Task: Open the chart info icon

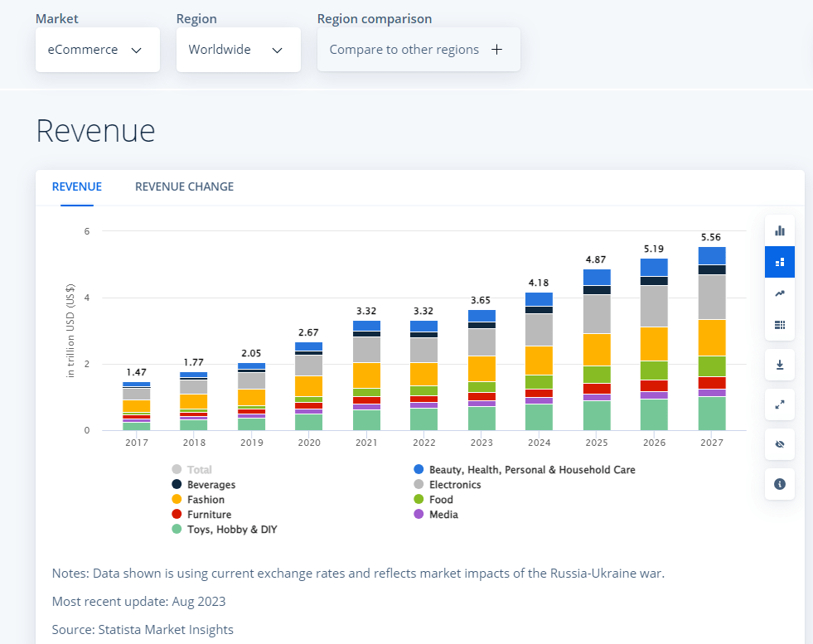Action: 779,484
